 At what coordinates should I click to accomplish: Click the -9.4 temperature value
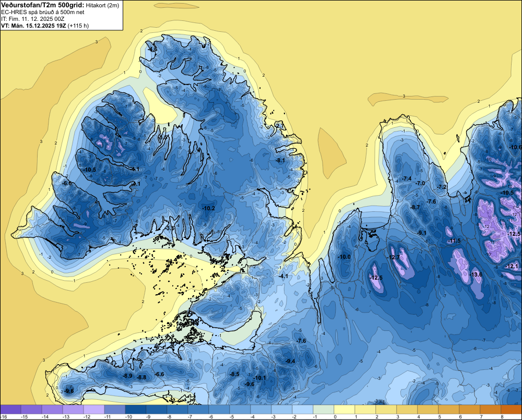point(290,361)
